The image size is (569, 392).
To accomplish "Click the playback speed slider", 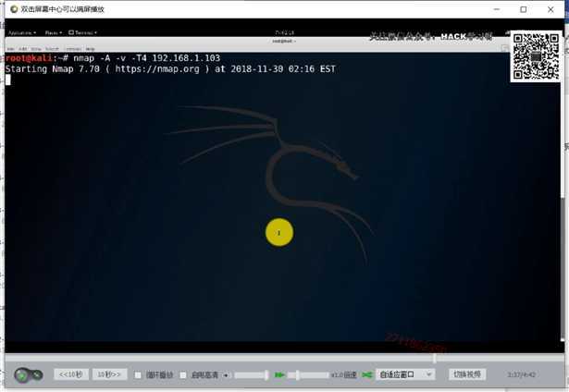I will 308,375.
